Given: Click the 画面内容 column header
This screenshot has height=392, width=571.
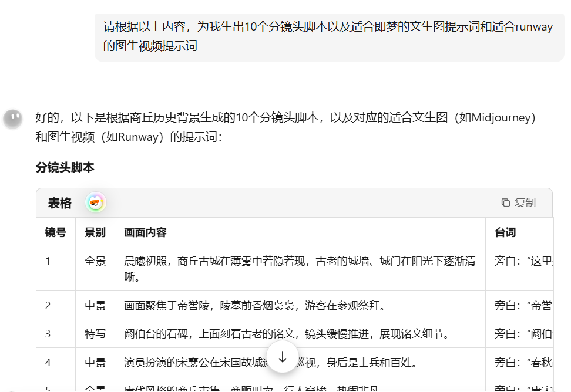Looking at the screenshot, I should tap(145, 232).
